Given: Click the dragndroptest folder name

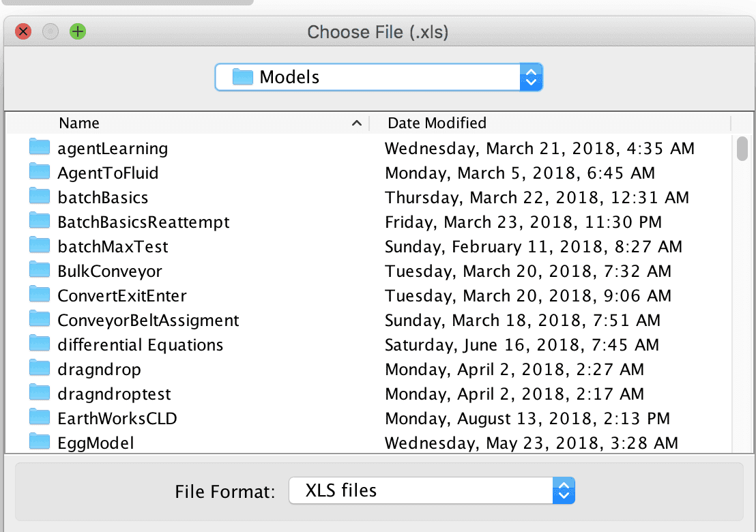Looking at the screenshot, I should coord(114,394).
